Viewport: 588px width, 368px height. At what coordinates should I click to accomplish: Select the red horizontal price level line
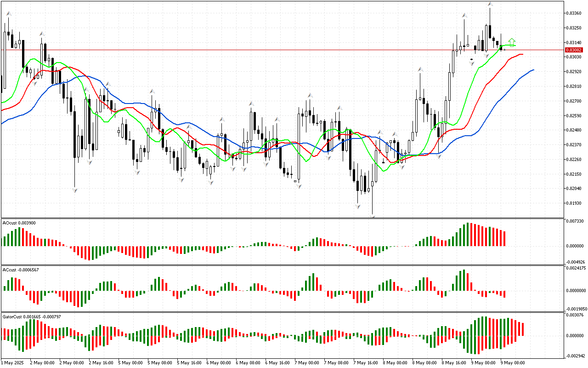click(x=276, y=50)
